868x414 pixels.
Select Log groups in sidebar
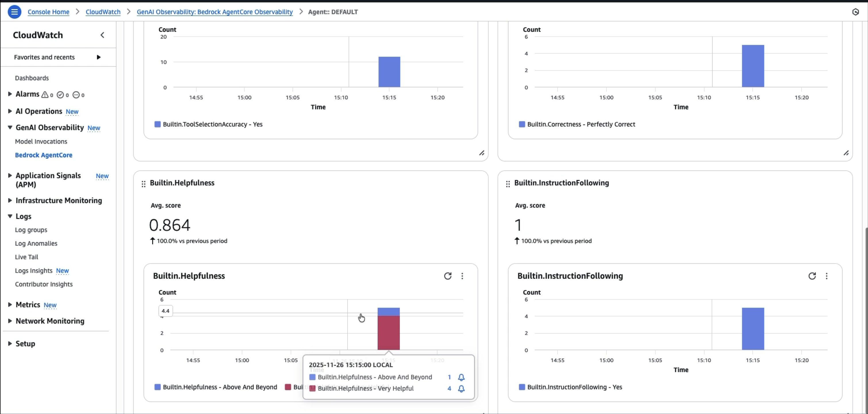31,230
